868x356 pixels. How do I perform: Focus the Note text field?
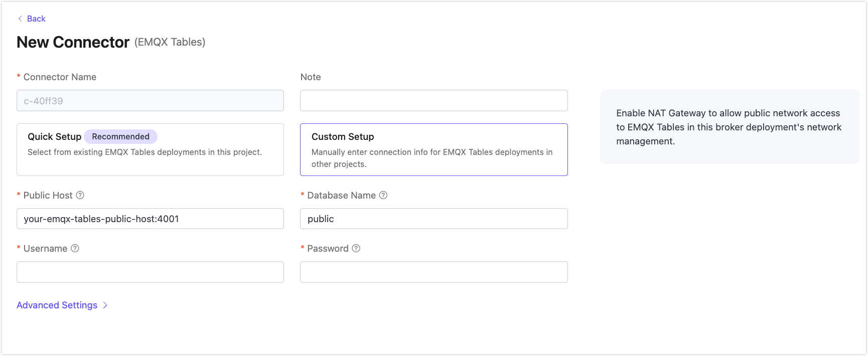pyautogui.click(x=433, y=101)
